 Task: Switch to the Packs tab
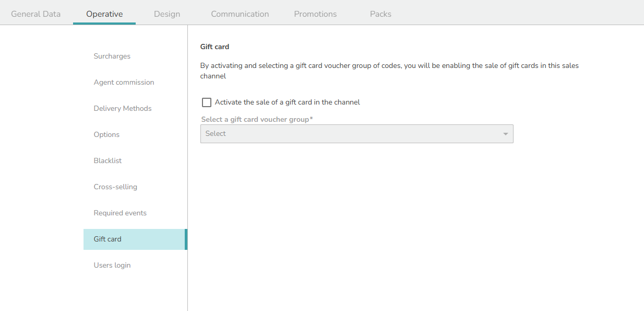tap(380, 14)
